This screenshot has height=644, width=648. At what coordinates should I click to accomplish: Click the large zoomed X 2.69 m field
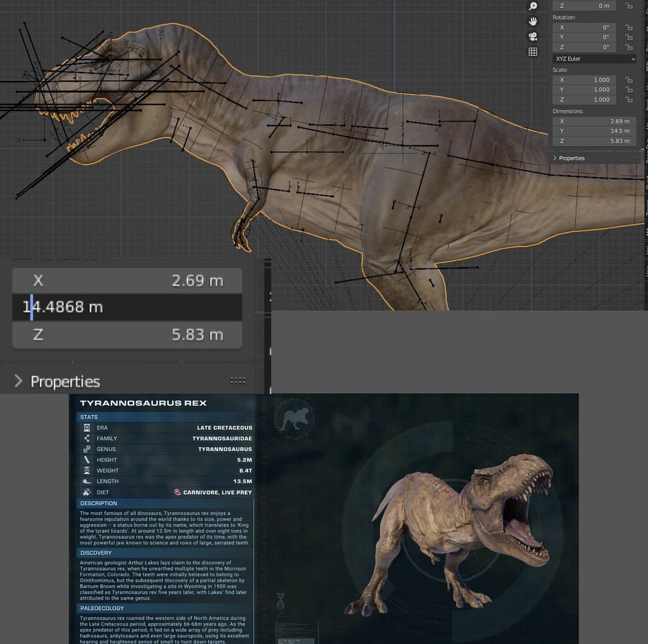(127, 281)
